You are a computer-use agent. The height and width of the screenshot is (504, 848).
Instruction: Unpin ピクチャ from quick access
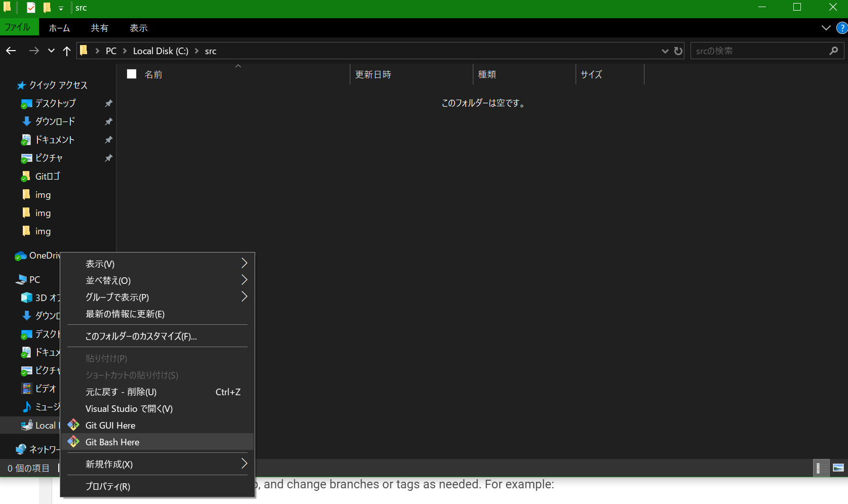[108, 158]
